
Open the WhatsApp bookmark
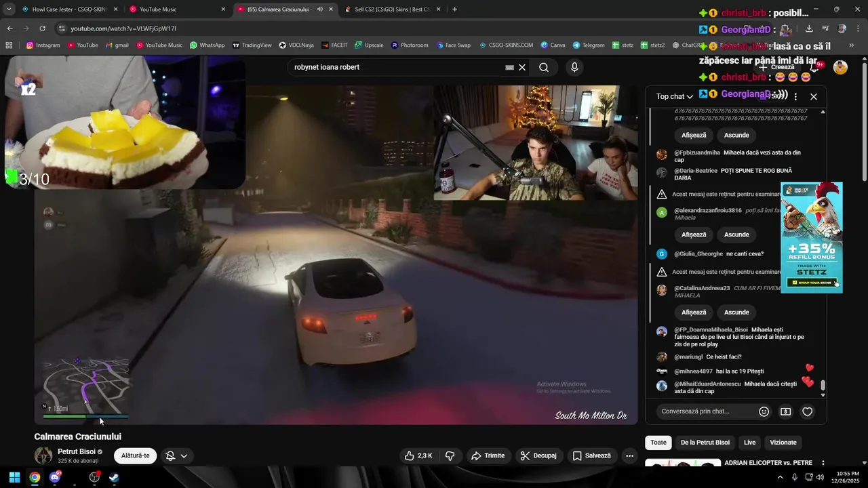click(x=207, y=45)
